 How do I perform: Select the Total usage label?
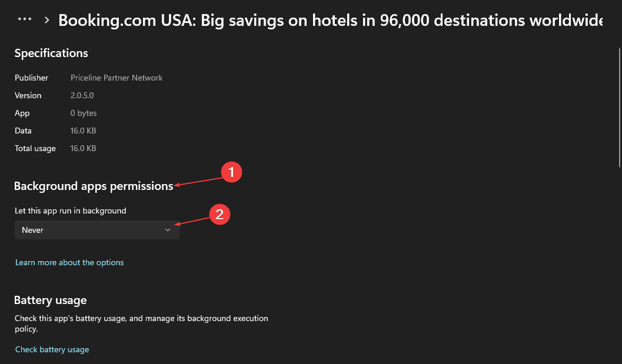click(x=35, y=148)
